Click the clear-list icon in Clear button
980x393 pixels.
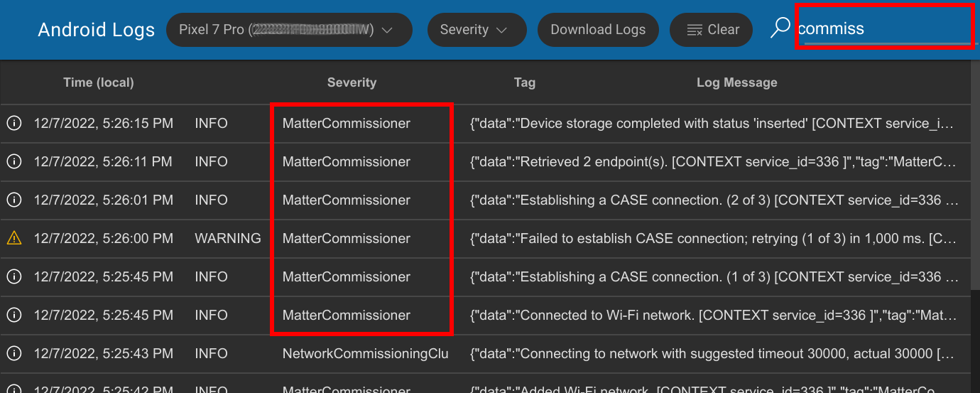click(x=695, y=30)
